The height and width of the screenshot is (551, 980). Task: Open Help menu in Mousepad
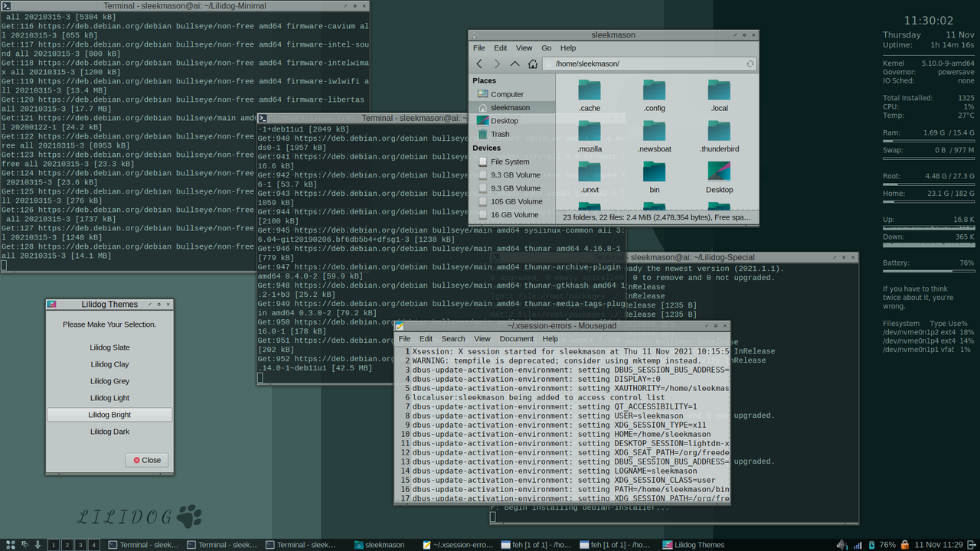click(x=550, y=338)
